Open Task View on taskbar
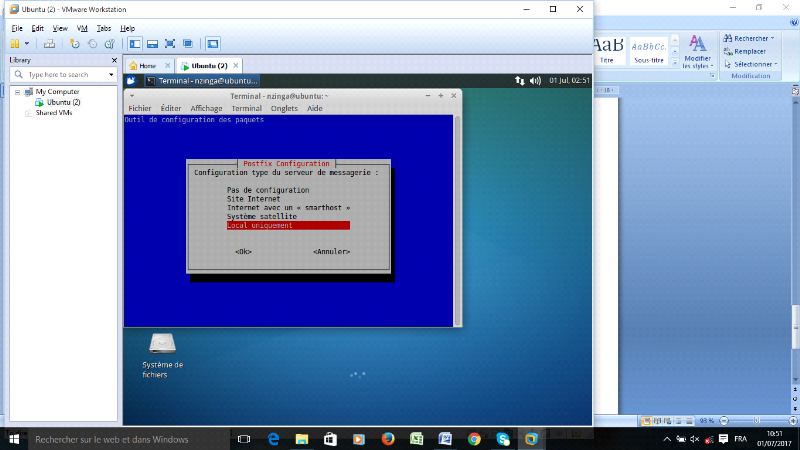 [244, 439]
